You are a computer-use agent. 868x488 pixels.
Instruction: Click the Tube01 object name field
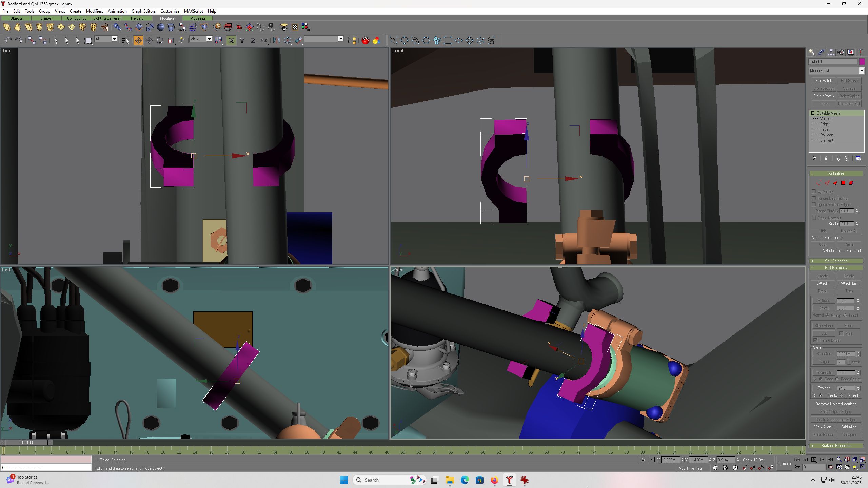(x=833, y=62)
